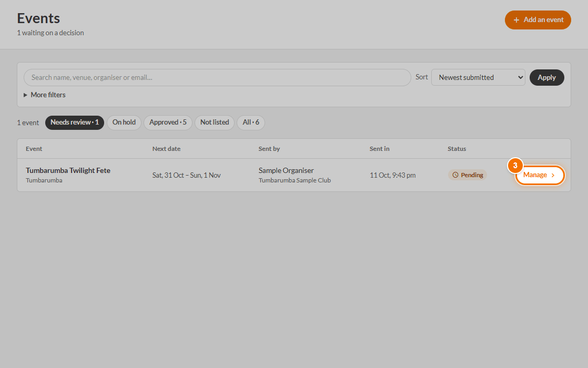Click the Status column header
Image resolution: width=588 pixels, height=368 pixels.
click(x=457, y=149)
